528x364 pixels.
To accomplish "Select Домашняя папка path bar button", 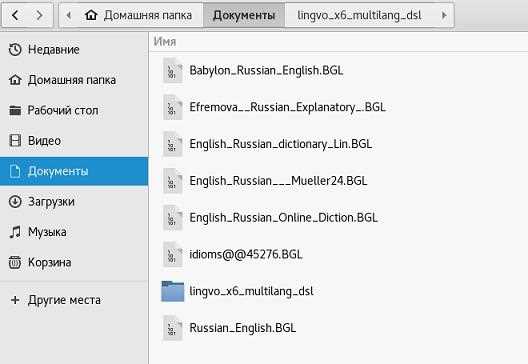I will (138, 15).
